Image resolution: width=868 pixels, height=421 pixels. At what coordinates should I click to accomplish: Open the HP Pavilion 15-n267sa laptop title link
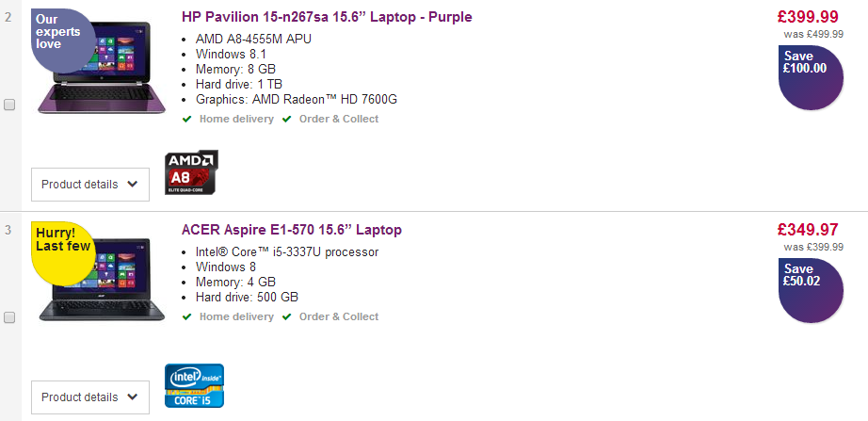(327, 17)
